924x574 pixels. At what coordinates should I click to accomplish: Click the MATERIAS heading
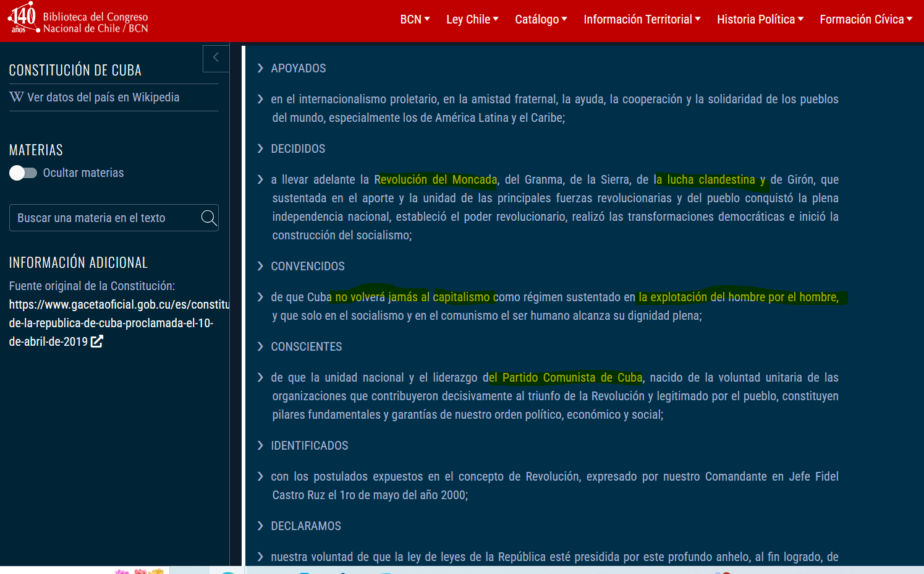[36, 150]
